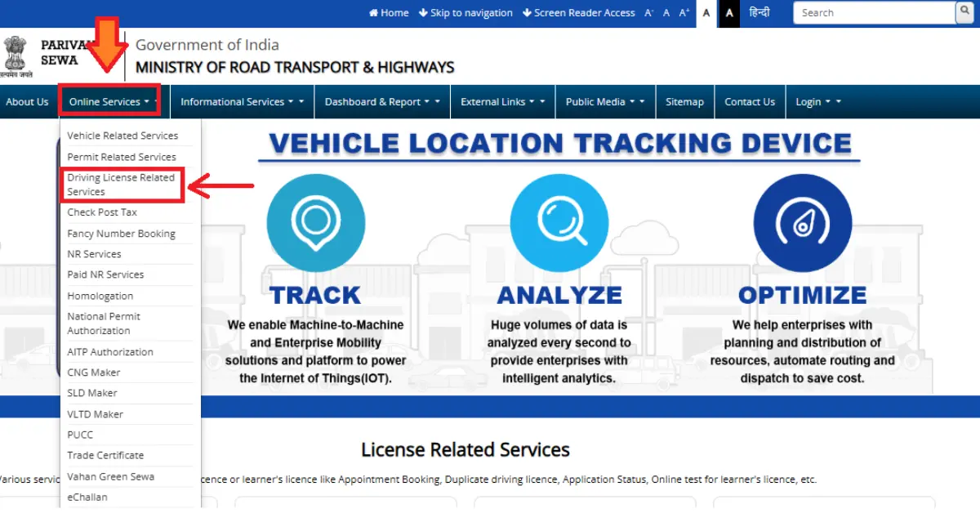
Task: Click the national emblem logo
Action: click(x=16, y=56)
